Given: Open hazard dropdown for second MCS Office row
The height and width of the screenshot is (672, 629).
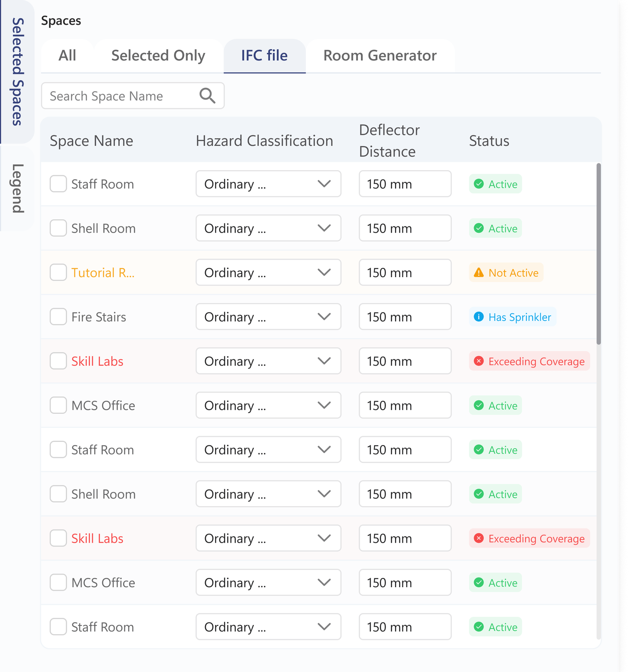Looking at the screenshot, I should (x=268, y=583).
